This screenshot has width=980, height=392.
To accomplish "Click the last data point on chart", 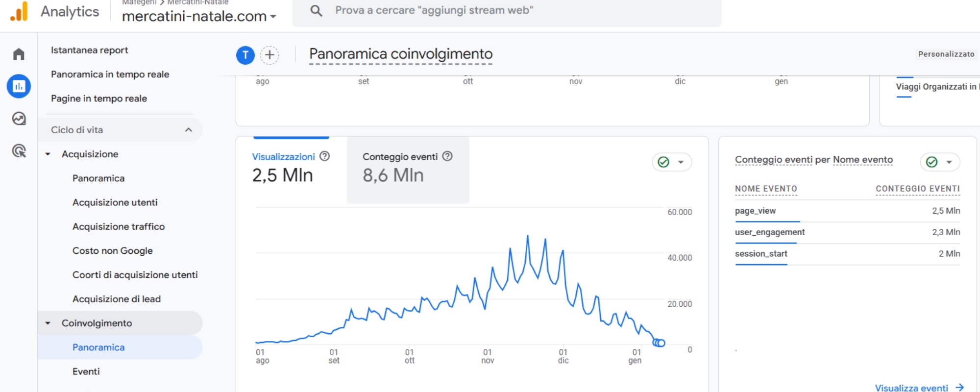I will coord(661,343).
